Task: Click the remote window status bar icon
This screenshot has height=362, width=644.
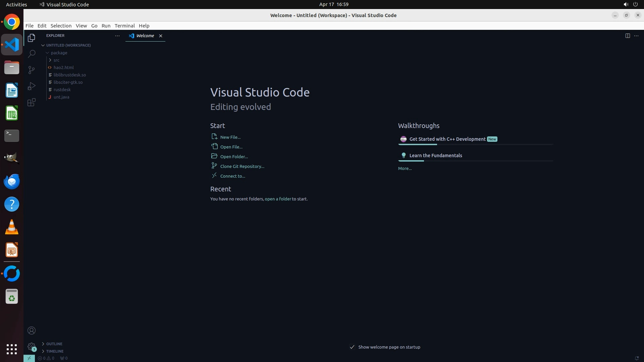Action: pos(29,358)
